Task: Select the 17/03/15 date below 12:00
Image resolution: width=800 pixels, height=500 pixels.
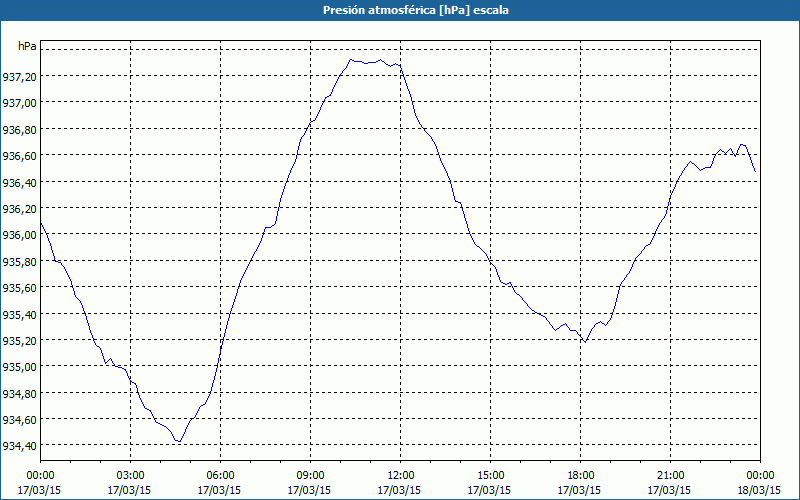Action: [399, 490]
